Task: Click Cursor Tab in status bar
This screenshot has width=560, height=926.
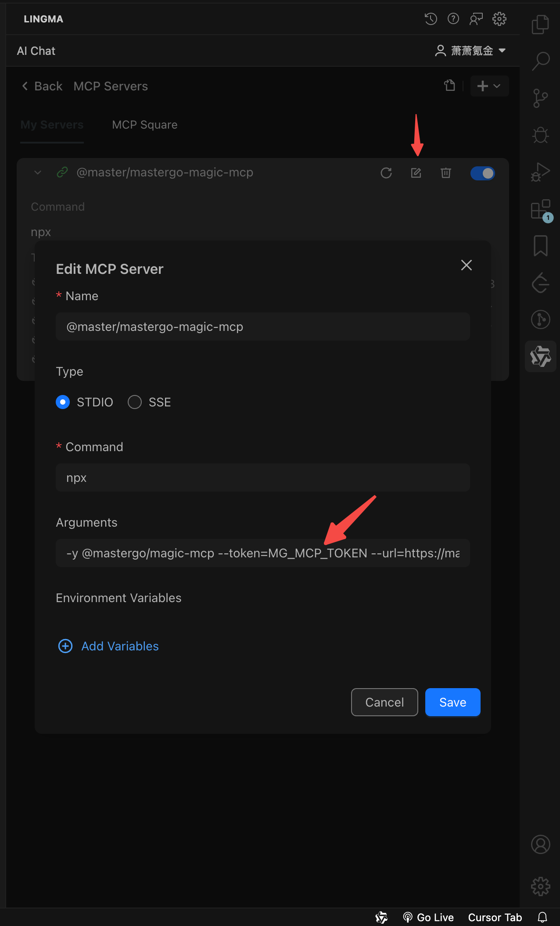Action: click(x=495, y=918)
